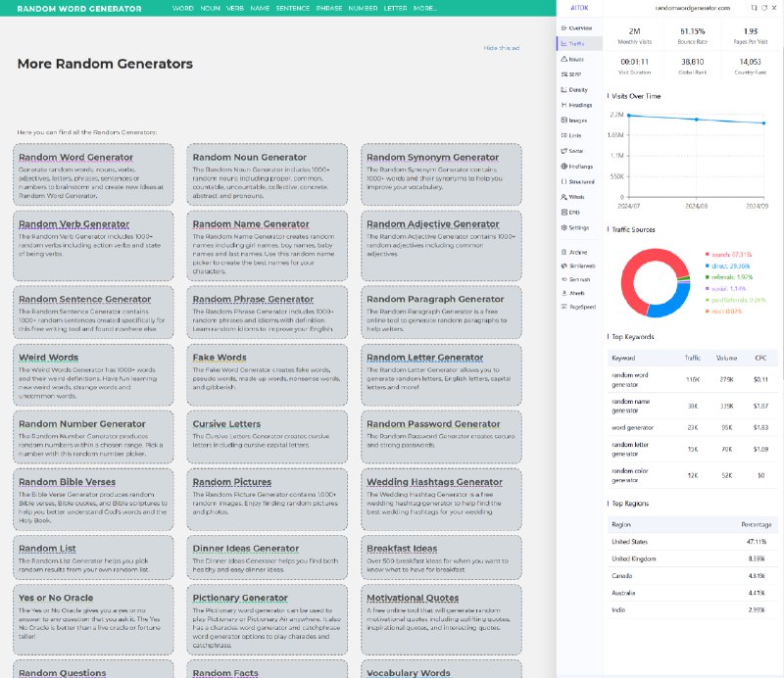
Task: Open the Settings gear in AITDK sidebar
Action: click(x=575, y=227)
